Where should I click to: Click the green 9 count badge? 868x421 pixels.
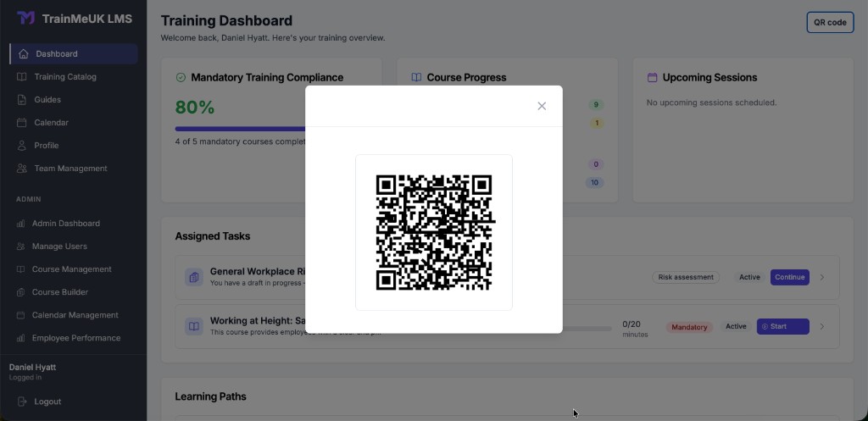596,104
